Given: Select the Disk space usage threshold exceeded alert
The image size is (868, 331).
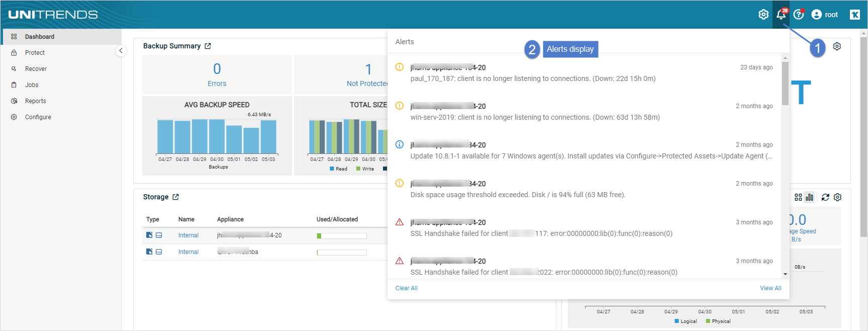Looking at the screenshot, I should click(518, 195).
